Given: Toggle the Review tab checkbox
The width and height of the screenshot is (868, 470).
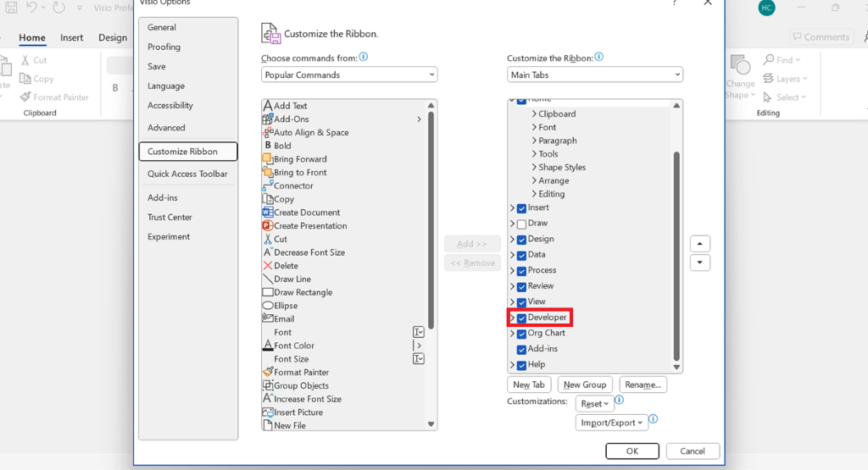Looking at the screenshot, I should click(521, 286).
